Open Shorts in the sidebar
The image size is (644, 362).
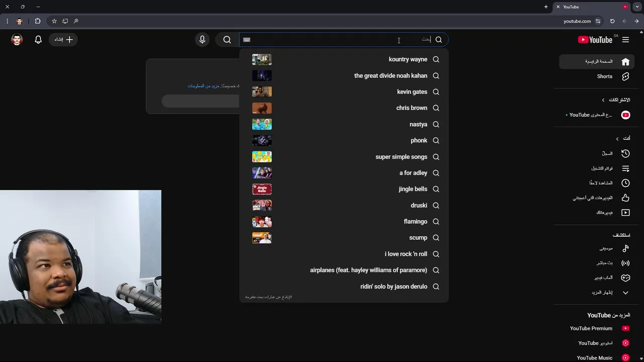click(x=597, y=76)
